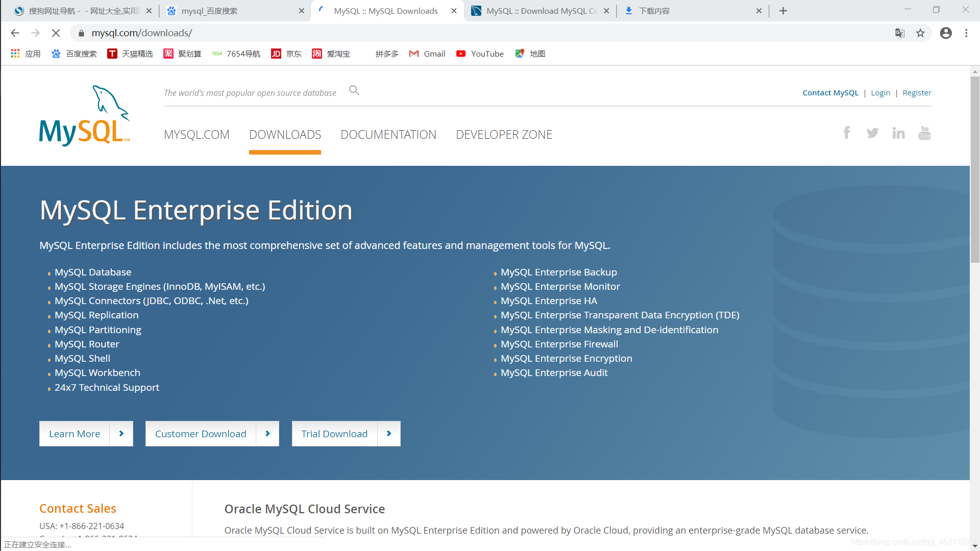Click the MySQL dolphin logo
Screen dimensions: 980x551
pos(85,116)
